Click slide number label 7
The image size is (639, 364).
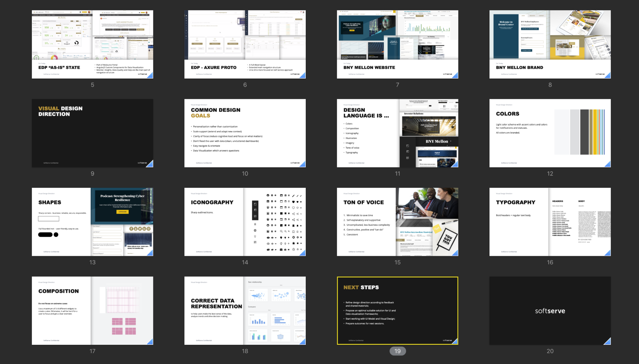(397, 85)
